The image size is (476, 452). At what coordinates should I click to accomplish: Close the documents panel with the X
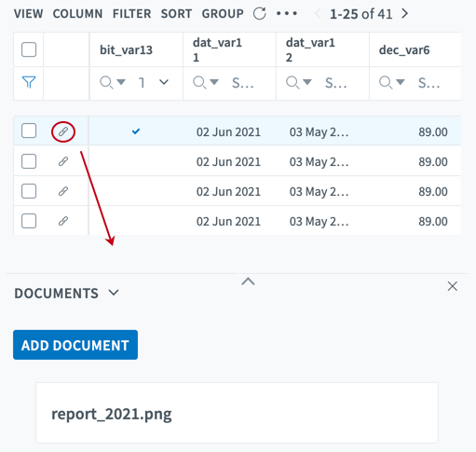click(453, 286)
